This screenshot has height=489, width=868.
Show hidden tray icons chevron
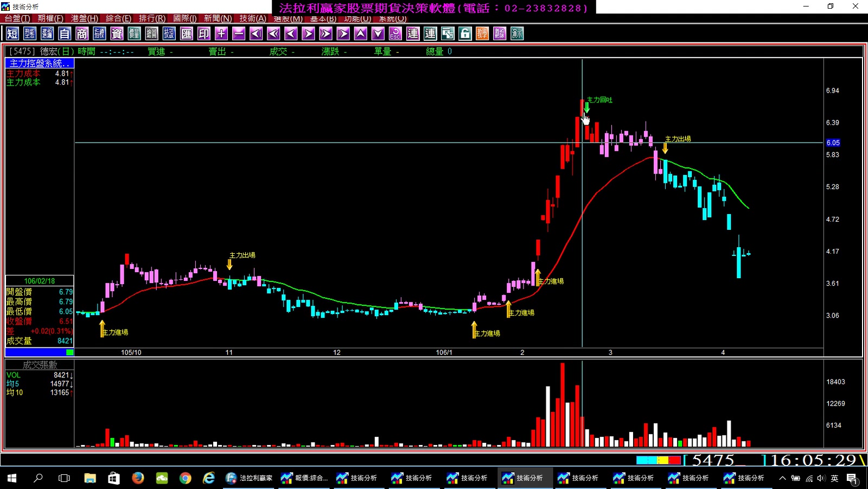[x=782, y=478]
